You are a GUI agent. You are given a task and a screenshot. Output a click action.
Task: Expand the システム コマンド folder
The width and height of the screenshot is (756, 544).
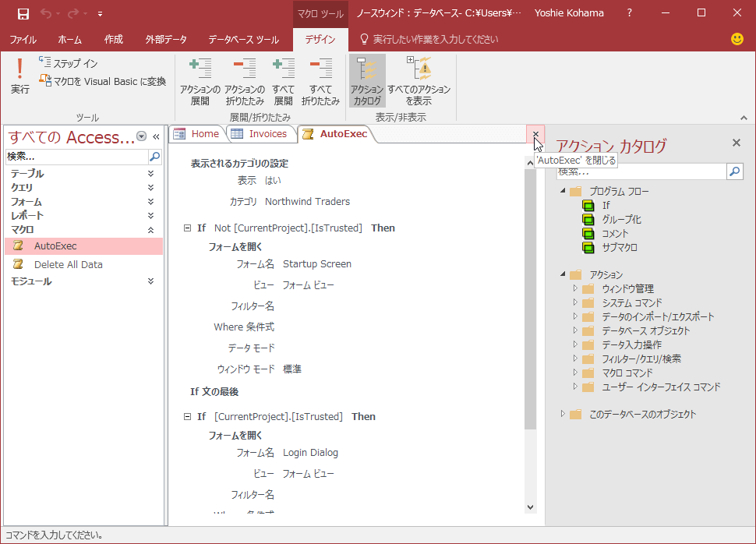pos(575,302)
